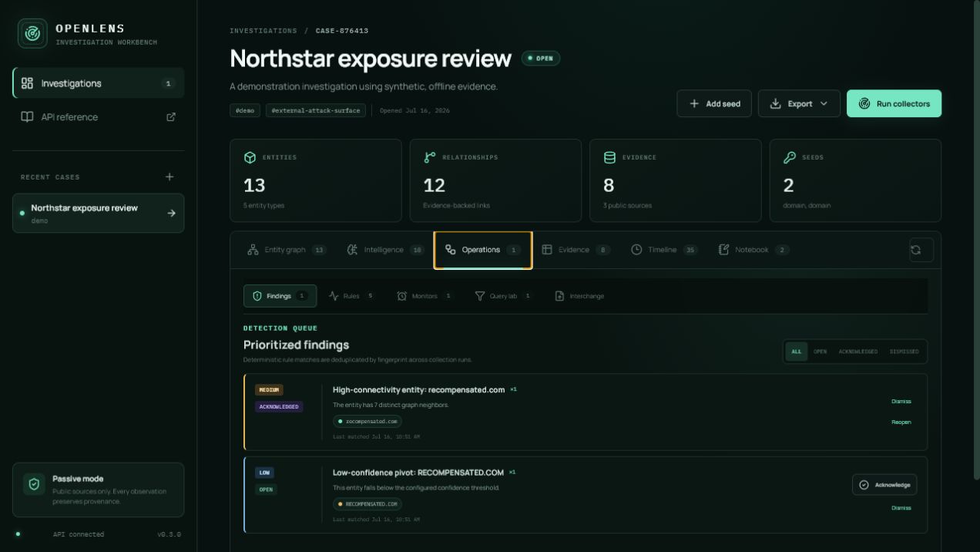Show only Dismissed findings

coord(904,352)
